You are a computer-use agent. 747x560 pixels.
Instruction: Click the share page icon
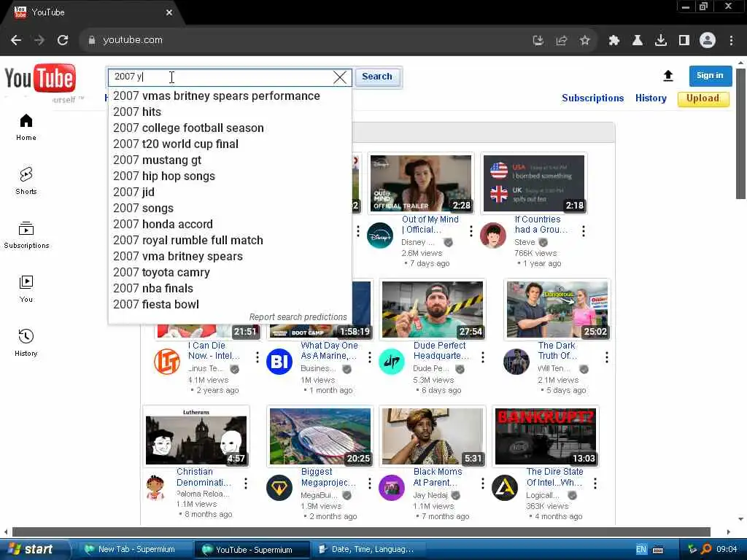pos(561,41)
